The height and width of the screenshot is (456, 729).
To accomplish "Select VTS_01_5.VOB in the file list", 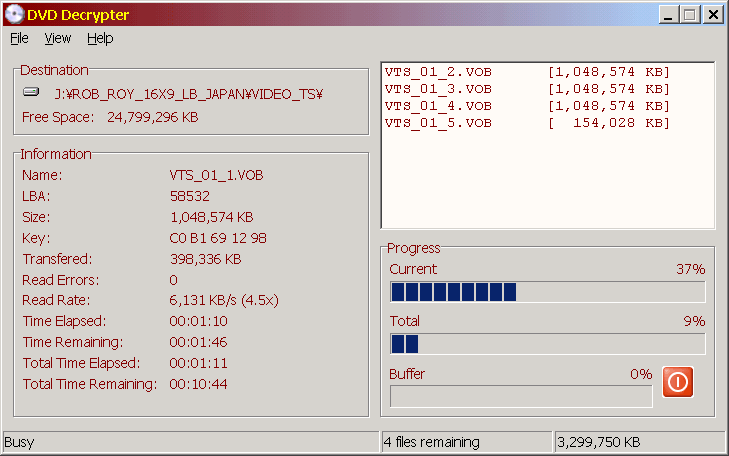I will (x=438, y=123).
